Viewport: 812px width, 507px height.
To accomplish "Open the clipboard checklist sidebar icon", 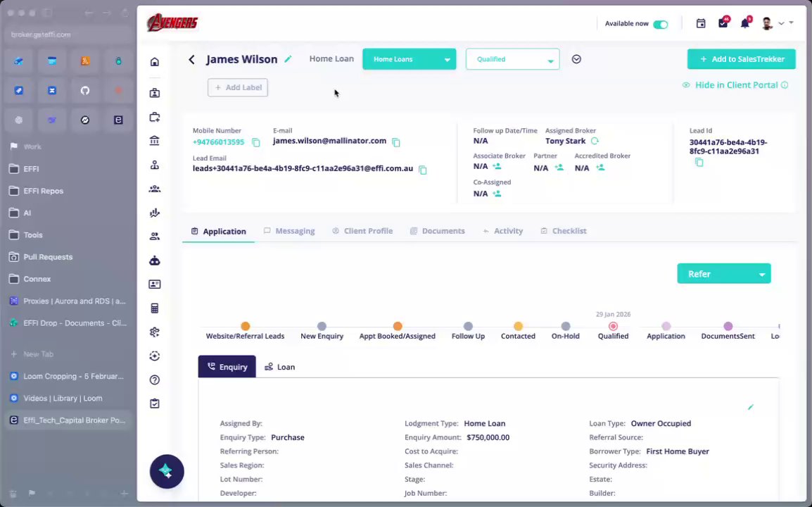I will click(154, 403).
